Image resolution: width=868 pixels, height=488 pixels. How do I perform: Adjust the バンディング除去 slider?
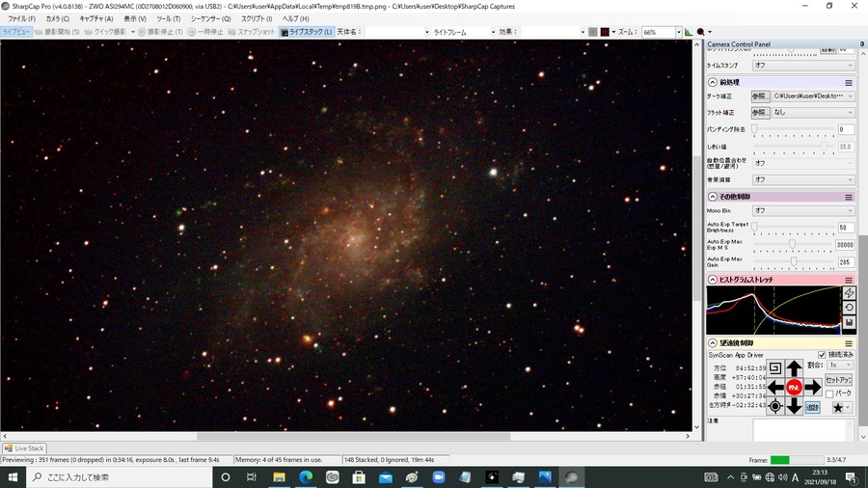[794, 129]
